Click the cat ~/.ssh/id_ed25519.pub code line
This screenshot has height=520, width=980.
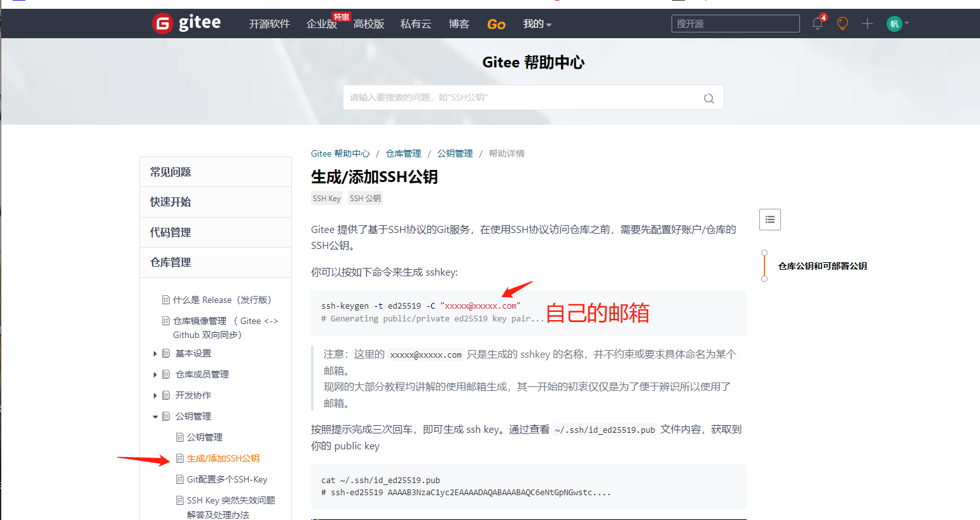381,481
